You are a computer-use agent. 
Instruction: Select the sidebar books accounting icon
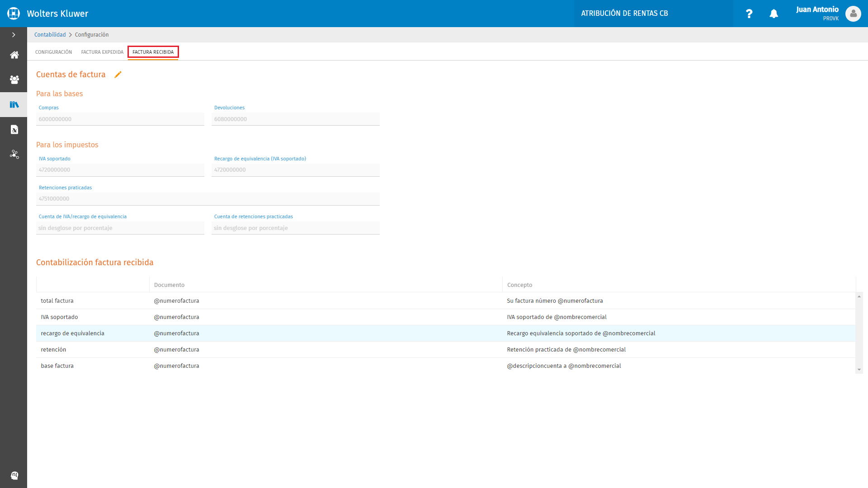[14, 105]
